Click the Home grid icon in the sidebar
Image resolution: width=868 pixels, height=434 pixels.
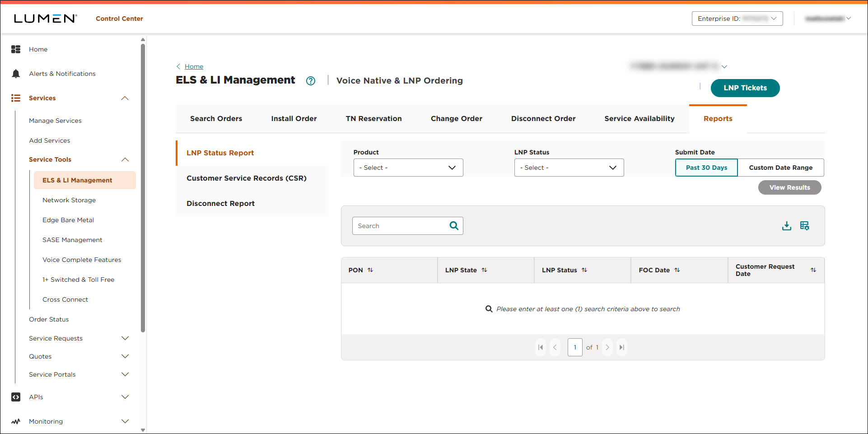[16, 49]
